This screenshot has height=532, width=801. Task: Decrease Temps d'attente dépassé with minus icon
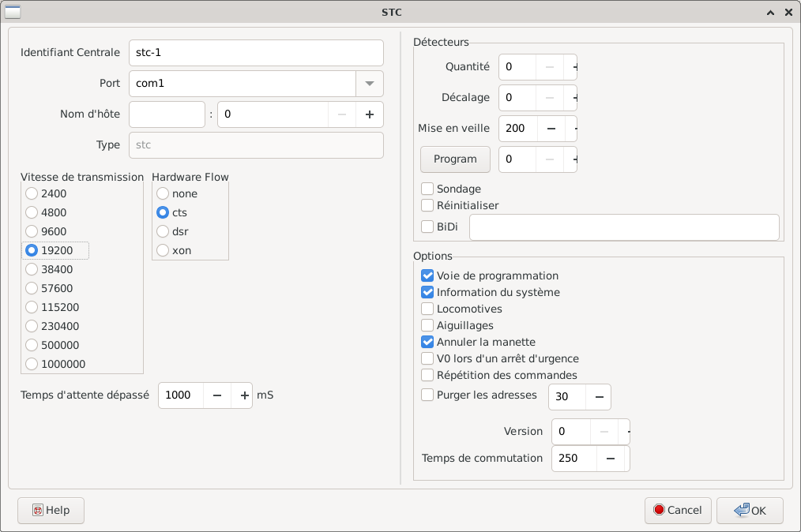pyautogui.click(x=217, y=395)
